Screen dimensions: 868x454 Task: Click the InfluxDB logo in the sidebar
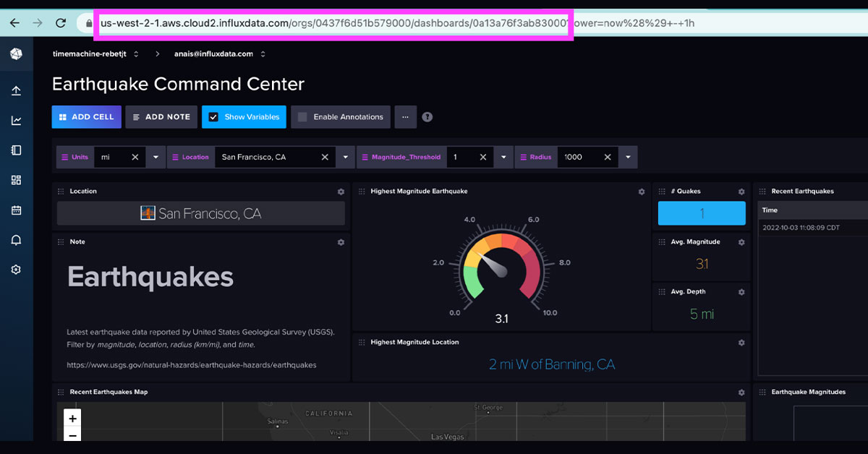pyautogui.click(x=16, y=54)
